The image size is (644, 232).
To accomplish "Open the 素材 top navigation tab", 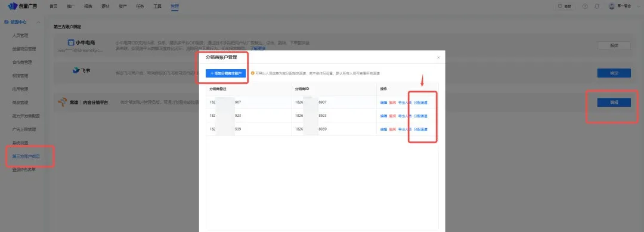I will 106,7.
